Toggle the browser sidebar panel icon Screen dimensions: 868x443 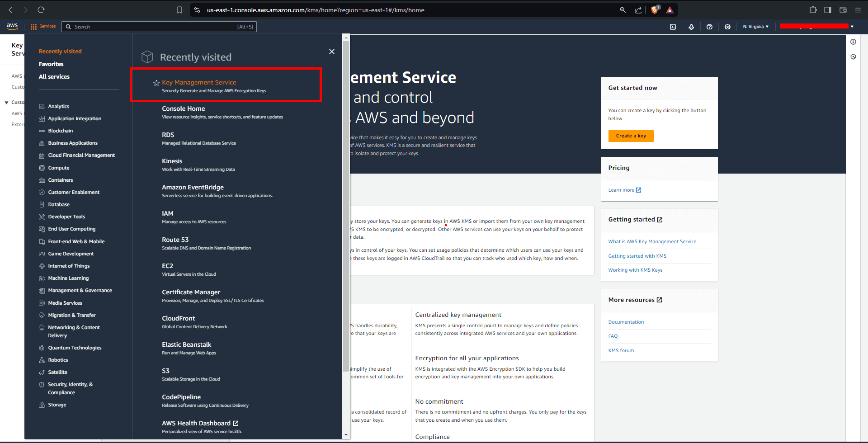point(828,10)
